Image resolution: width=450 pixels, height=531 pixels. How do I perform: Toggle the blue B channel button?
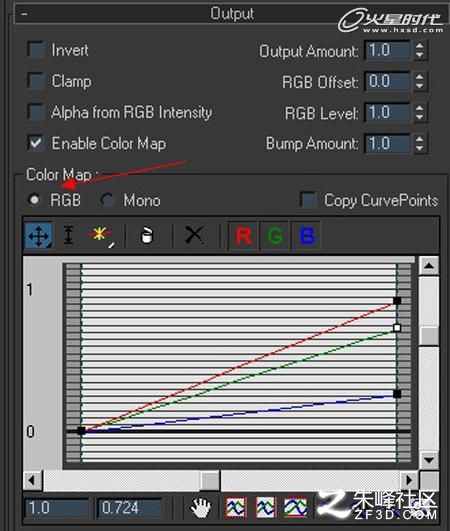(306, 236)
